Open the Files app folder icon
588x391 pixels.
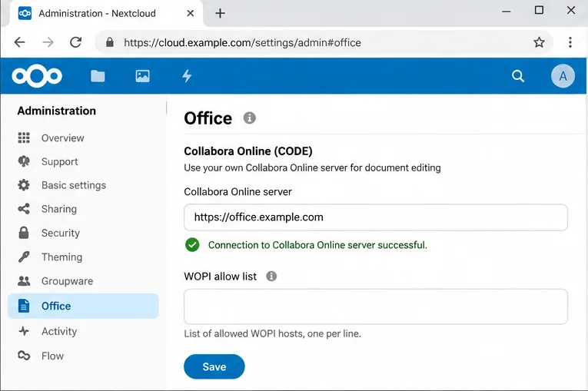[x=98, y=76]
